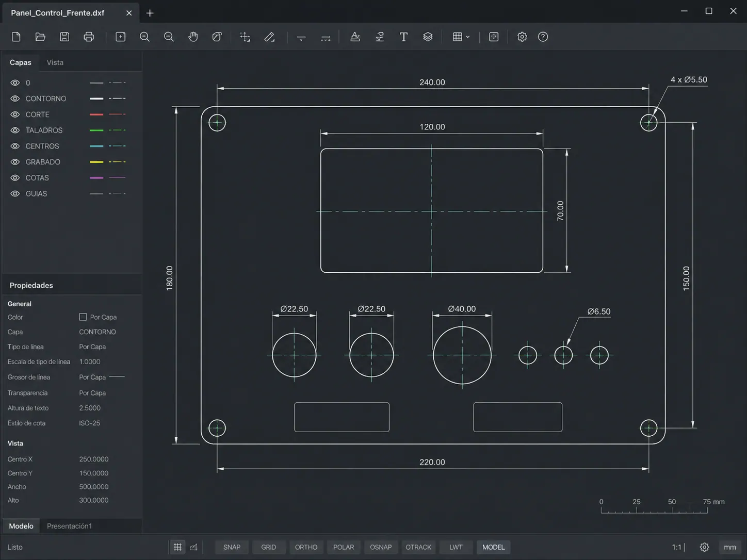
Task: Click the green TALADROS color line
Action: click(96, 130)
